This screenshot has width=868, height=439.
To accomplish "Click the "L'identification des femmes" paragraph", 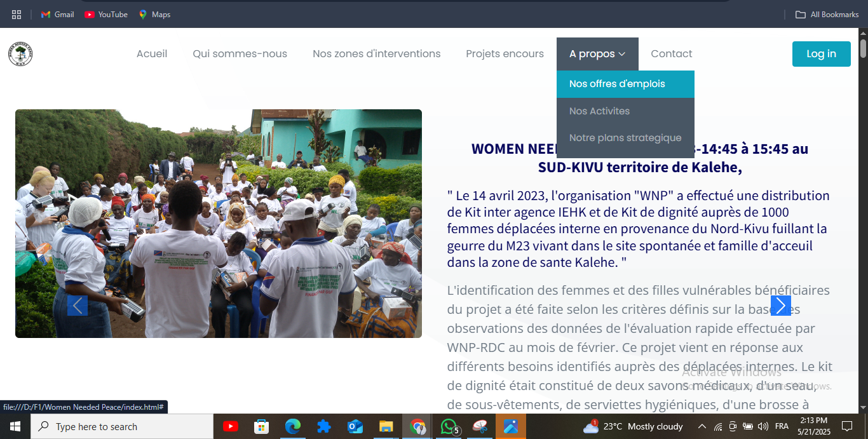I will [640, 348].
